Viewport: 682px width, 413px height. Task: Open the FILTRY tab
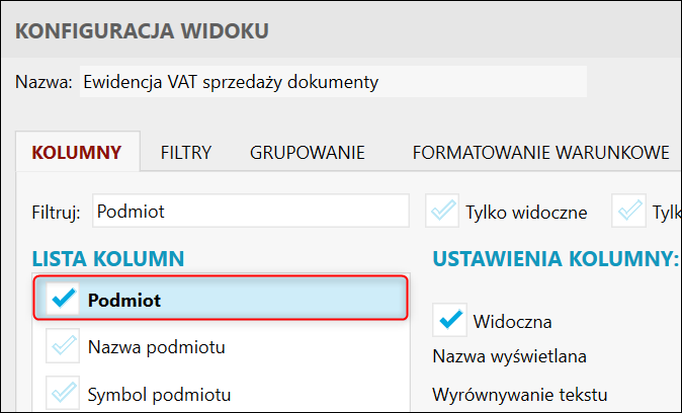coord(186,153)
